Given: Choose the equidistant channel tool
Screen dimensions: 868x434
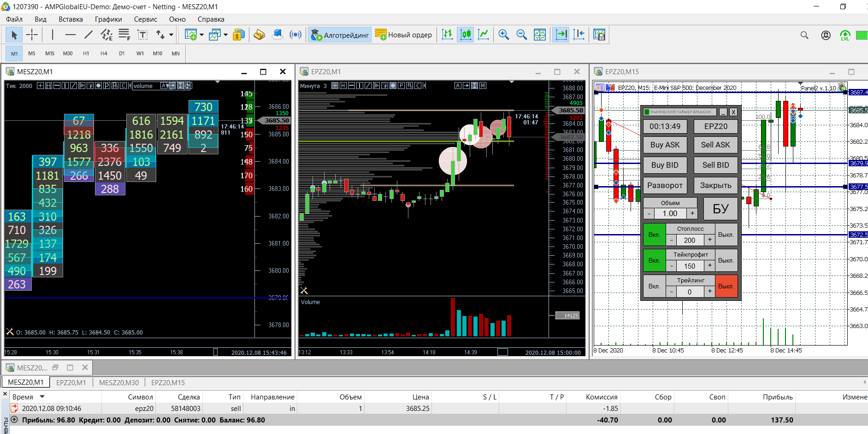Looking at the screenshot, I should [106, 35].
